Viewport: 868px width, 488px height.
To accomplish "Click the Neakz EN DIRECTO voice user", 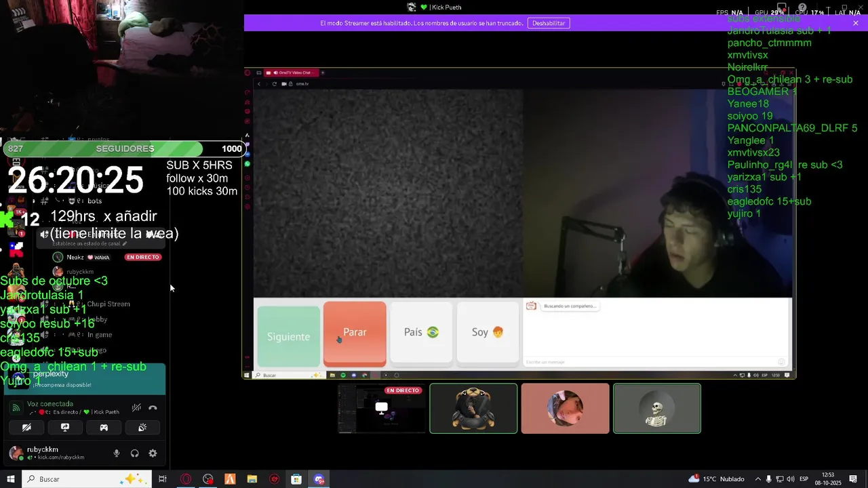I will tap(106, 257).
